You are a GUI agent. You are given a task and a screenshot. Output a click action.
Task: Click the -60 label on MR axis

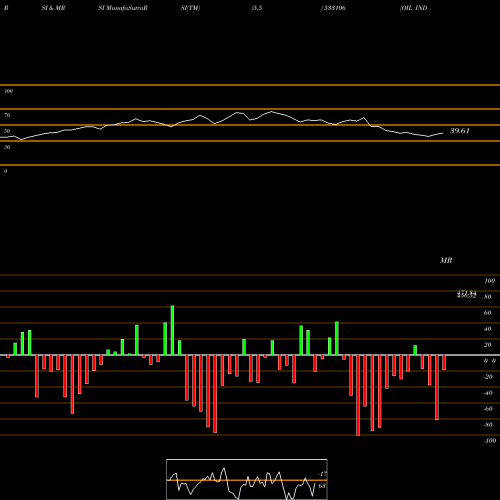(488, 409)
